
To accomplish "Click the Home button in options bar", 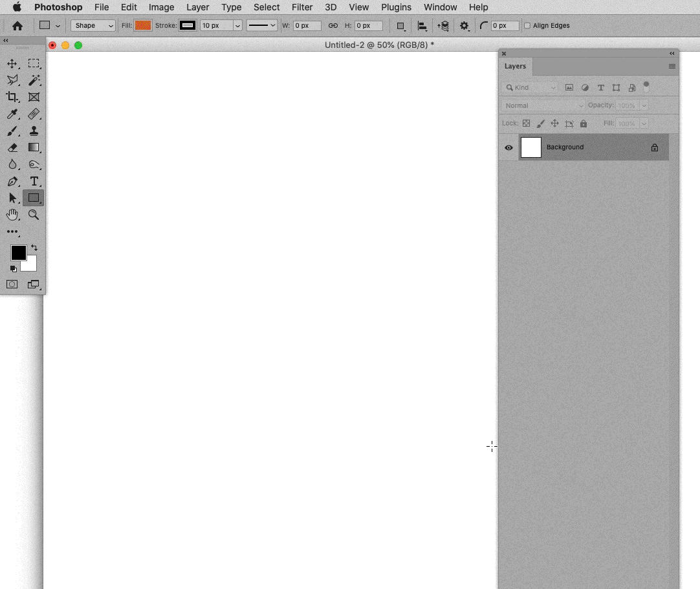I will (x=17, y=26).
